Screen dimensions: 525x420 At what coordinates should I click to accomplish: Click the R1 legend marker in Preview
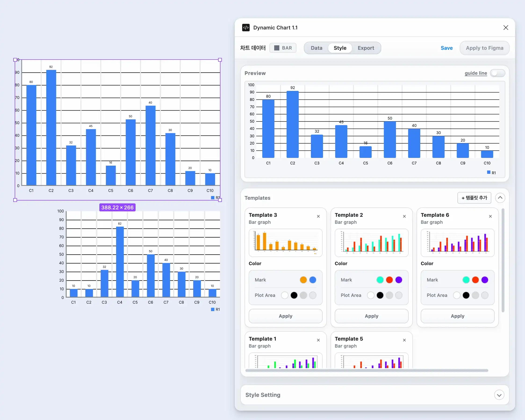[x=489, y=172]
